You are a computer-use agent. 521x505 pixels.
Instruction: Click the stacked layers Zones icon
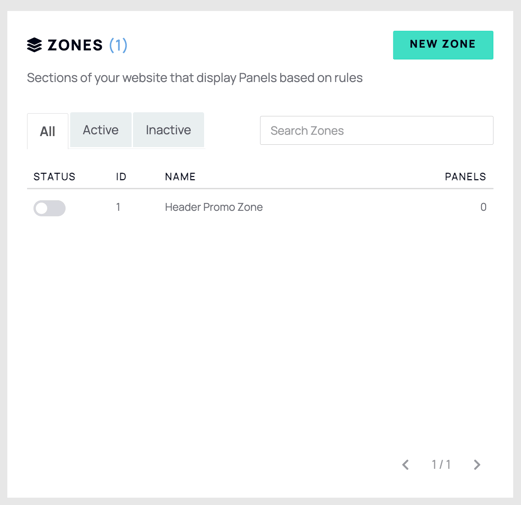point(34,45)
